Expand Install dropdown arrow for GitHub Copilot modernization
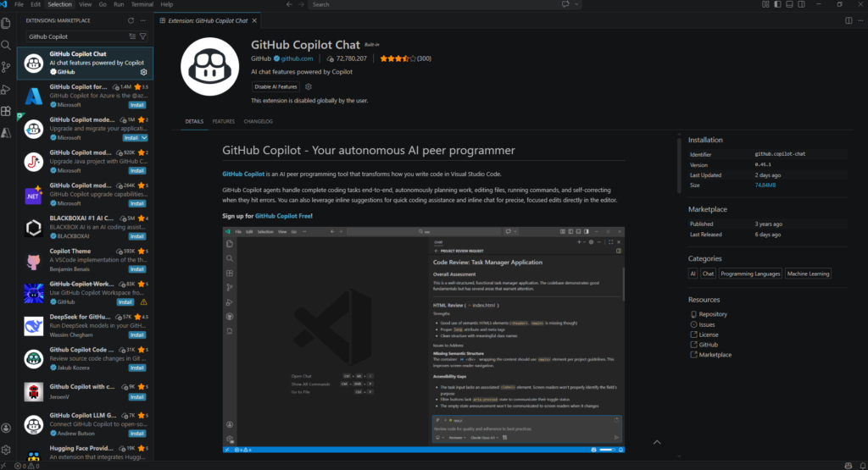This screenshot has height=470, width=868. 144,138
